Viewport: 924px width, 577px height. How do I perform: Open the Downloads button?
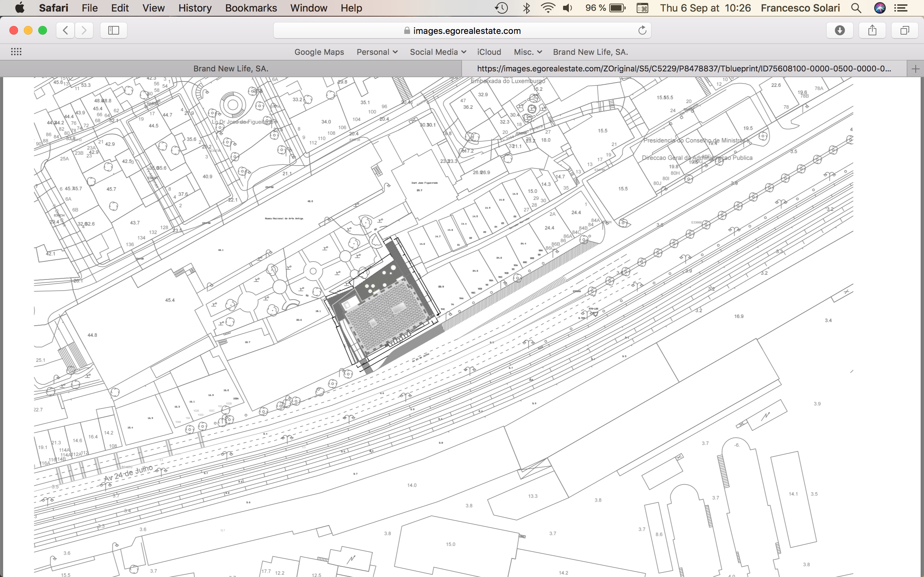(840, 31)
